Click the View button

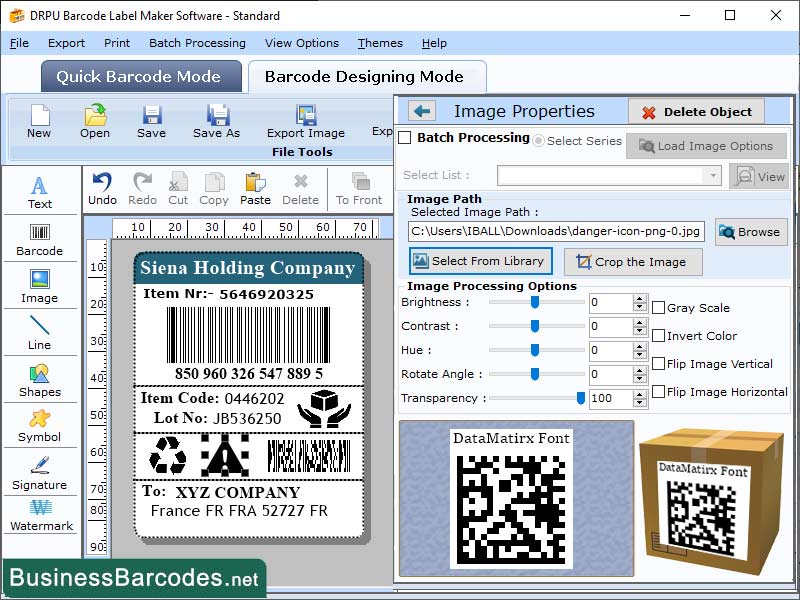(759, 177)
